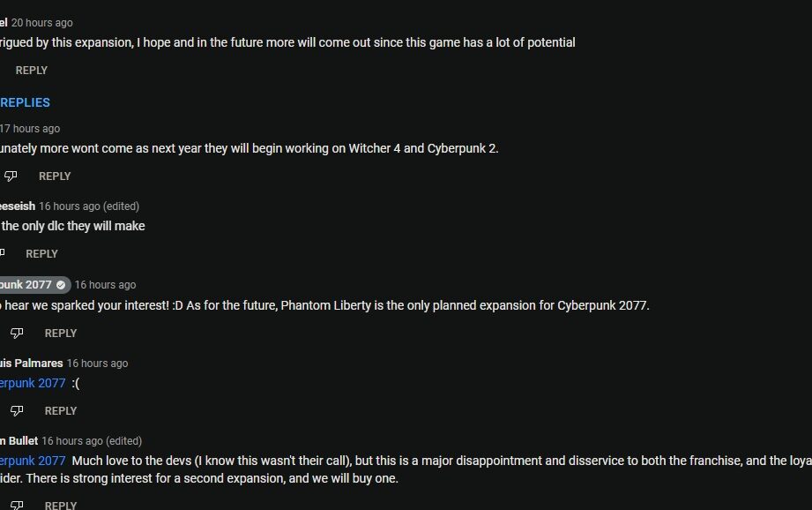Reply to the Cyberpunk 2077 channel's comment
Viewport: 812px width, 510px height.
[61, 333]
